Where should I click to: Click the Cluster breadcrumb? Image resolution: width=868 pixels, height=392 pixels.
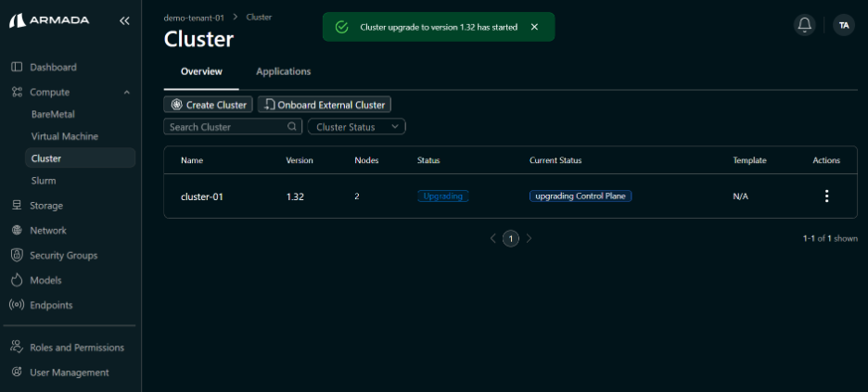pos(259,17)
